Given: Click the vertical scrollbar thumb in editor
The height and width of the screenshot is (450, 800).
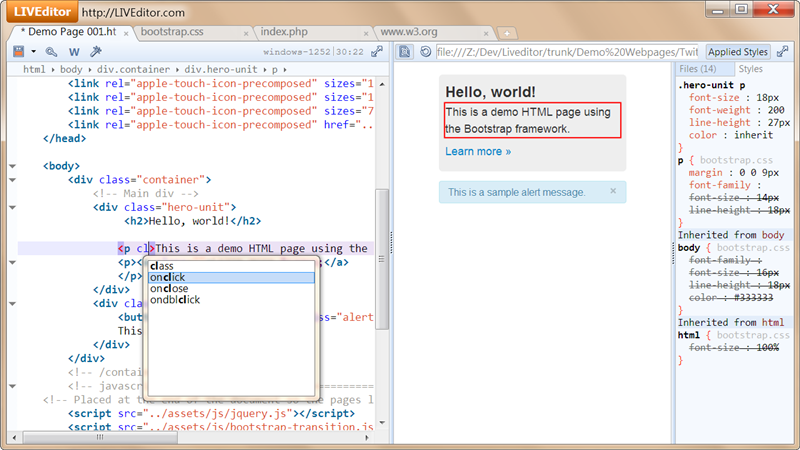Looking at the screenshot, I should (x=382, y=259).
